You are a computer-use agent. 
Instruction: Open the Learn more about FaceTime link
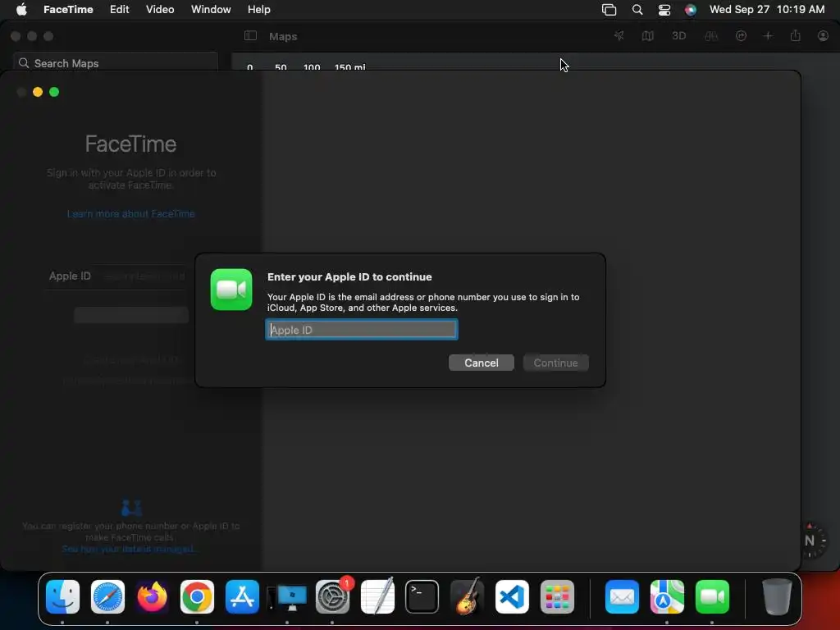pos(130,214)
